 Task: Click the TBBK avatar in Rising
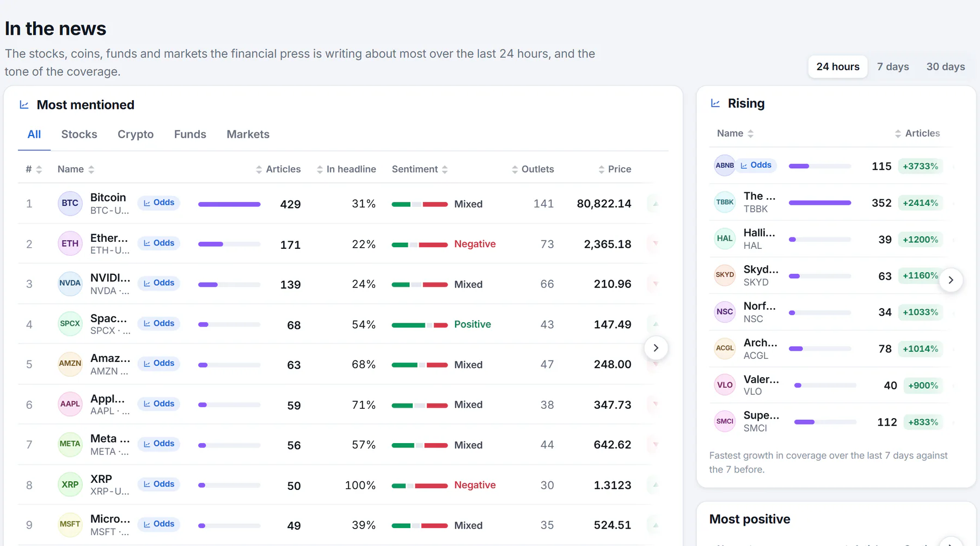click(x=725, y=202)
